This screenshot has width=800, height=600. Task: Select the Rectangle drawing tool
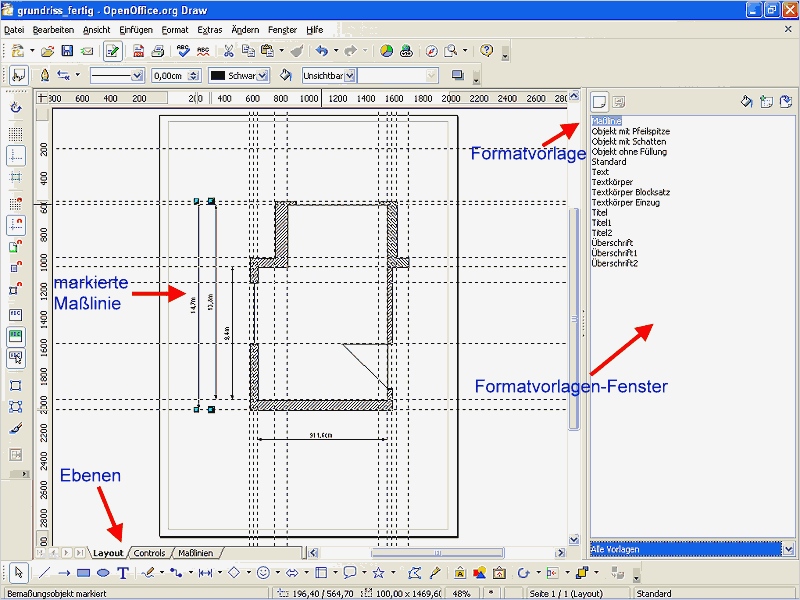[x=83, y=573]
